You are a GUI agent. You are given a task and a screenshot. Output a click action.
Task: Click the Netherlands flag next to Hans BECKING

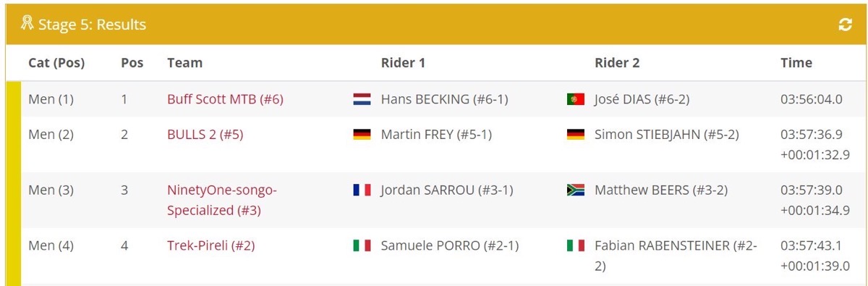362,100
